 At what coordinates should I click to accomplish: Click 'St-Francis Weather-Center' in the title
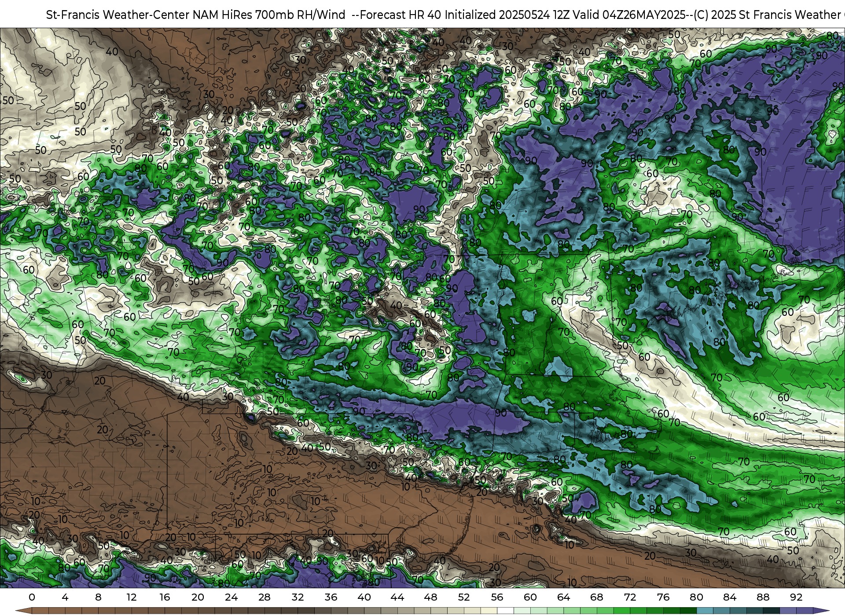(x=118, y=15)
